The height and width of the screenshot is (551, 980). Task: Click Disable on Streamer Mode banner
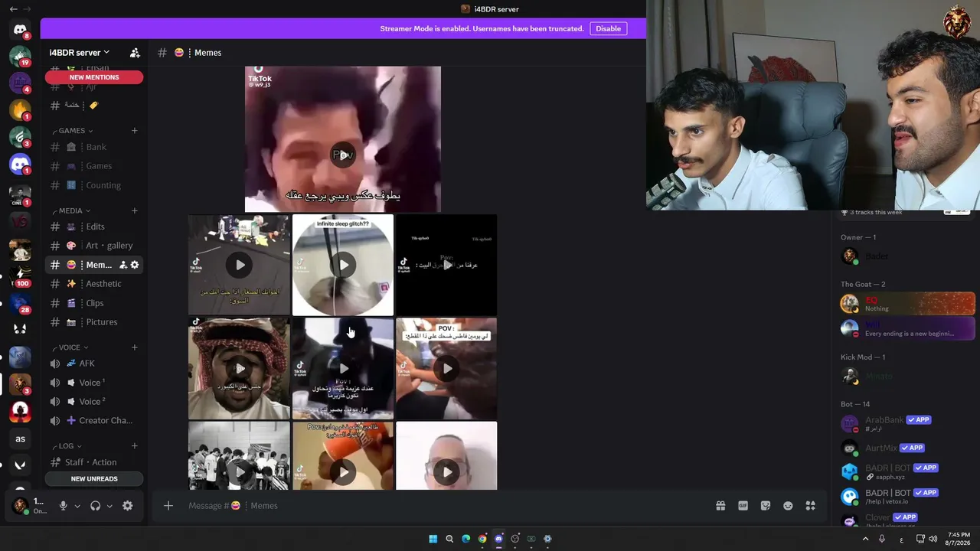pyautogui.click(x=609, y=28)
